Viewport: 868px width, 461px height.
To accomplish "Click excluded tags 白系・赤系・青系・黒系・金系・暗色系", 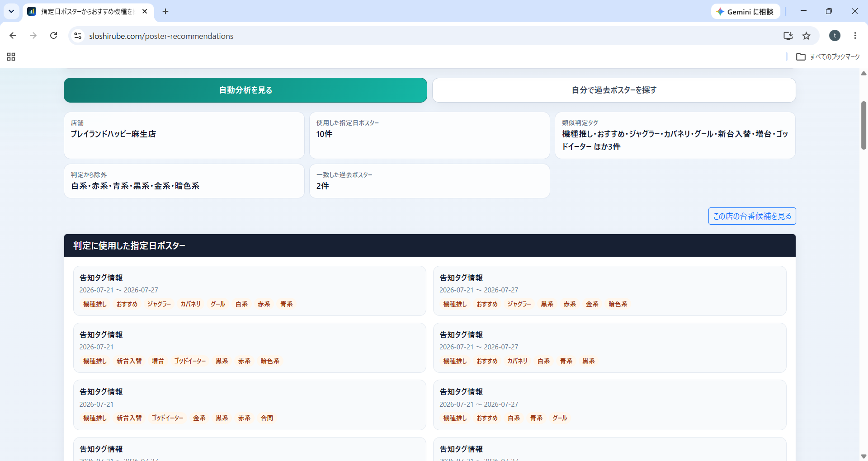I will (135, 186).
